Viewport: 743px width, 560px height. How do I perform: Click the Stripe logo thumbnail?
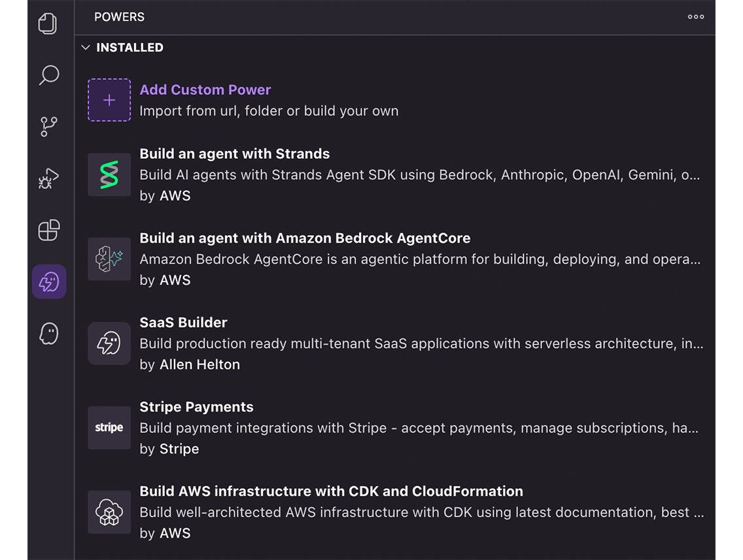tap(109, 428)
